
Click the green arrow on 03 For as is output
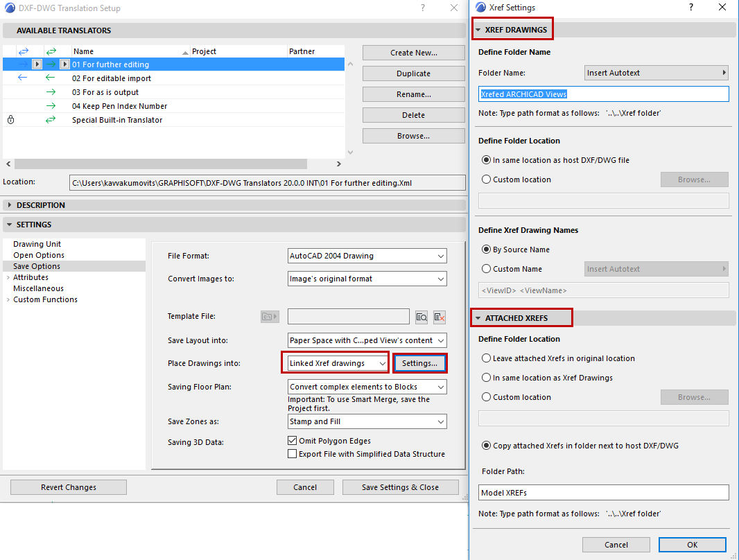[51, 92]
